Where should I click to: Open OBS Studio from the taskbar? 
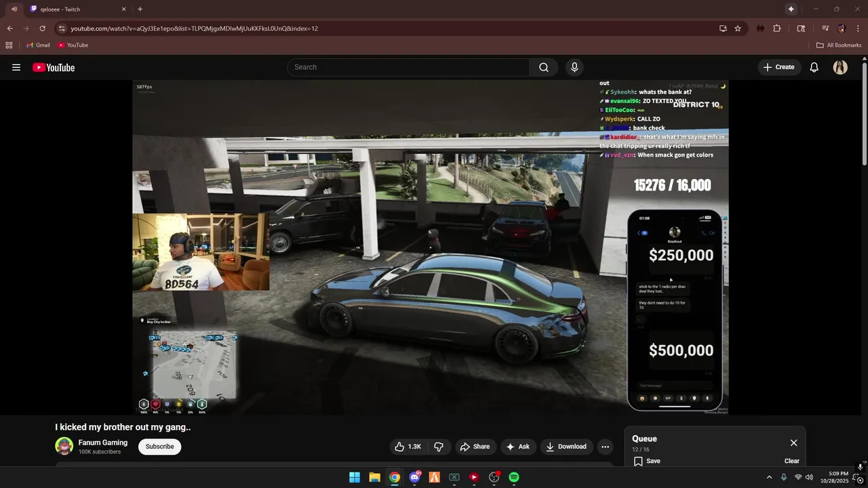(x=494, y=477)
